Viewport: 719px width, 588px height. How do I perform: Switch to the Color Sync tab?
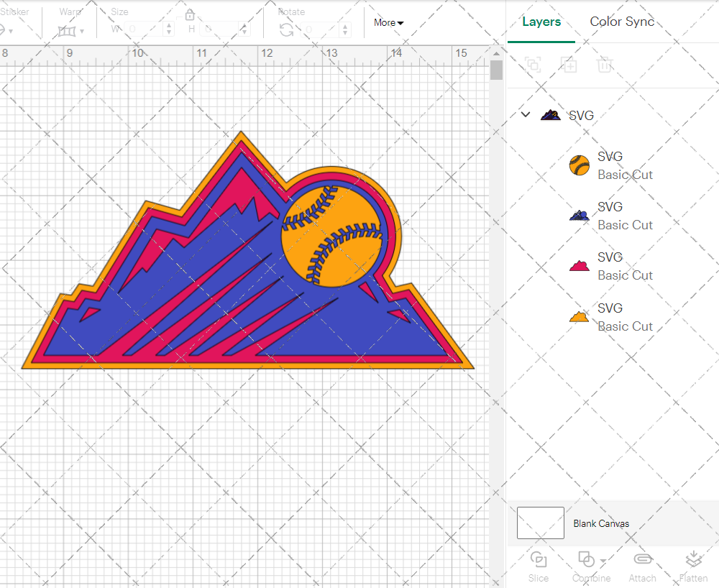(x=622, y=22)
